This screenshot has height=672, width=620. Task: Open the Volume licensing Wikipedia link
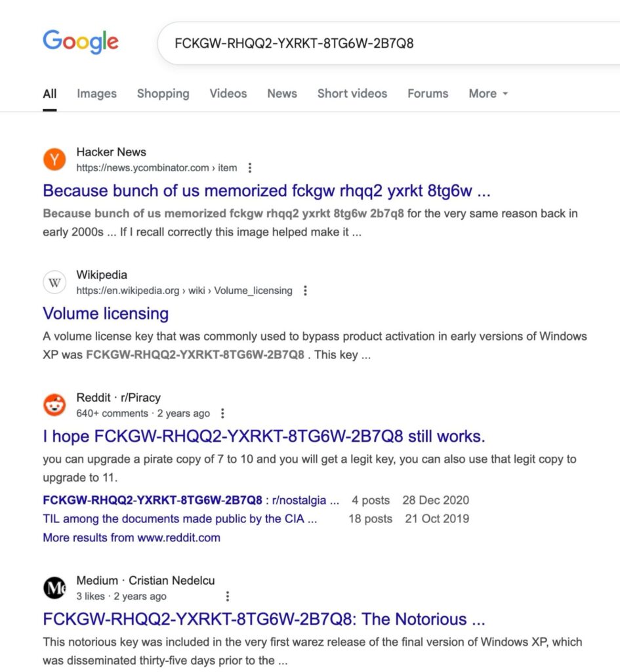pyautogui.click(x=106, y=314)
